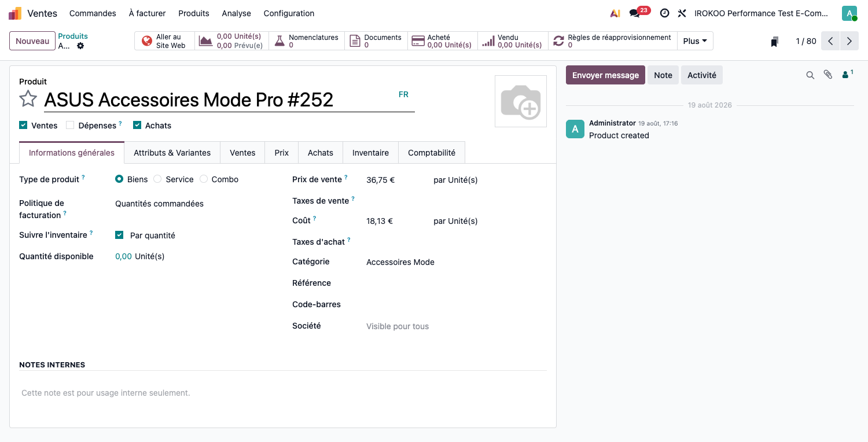Open the Taxes de vente field
Image resolution: width=868 pixels, height=442 pixels.
tap(456, 201)
